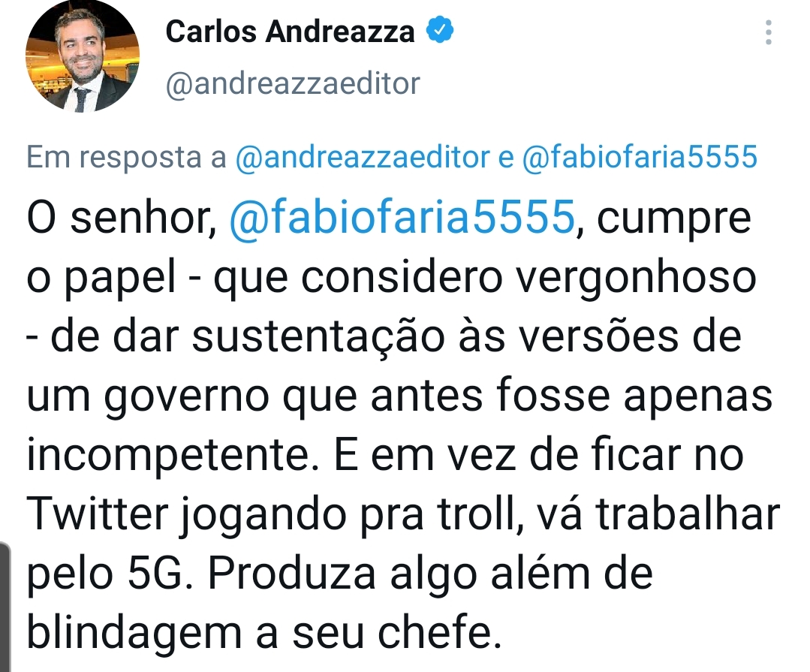Click the 'Em resposta a' label
The height and width of the screenshot is (672, 810).
point(127,157)
